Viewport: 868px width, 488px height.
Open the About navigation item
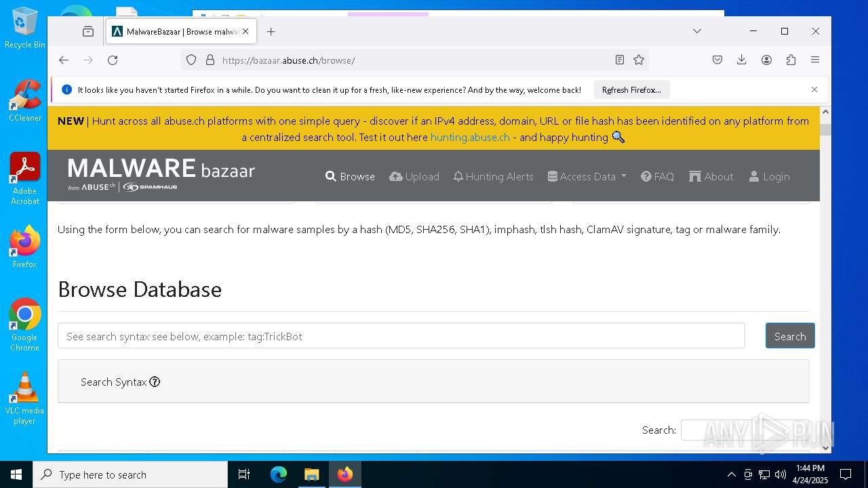tap(711, 176)
